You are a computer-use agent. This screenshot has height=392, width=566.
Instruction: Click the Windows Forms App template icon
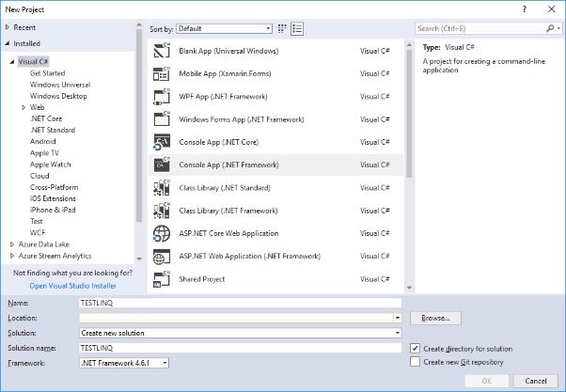click(x=162, y=119)
